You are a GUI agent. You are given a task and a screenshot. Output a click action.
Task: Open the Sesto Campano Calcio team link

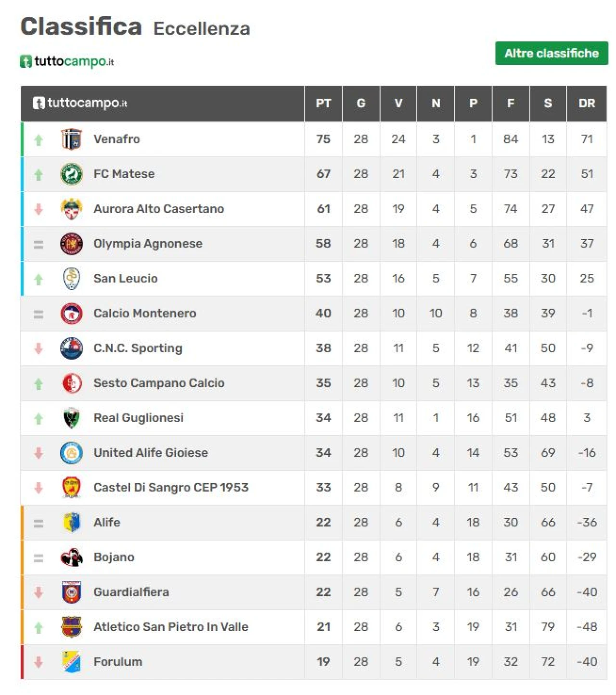159,383
